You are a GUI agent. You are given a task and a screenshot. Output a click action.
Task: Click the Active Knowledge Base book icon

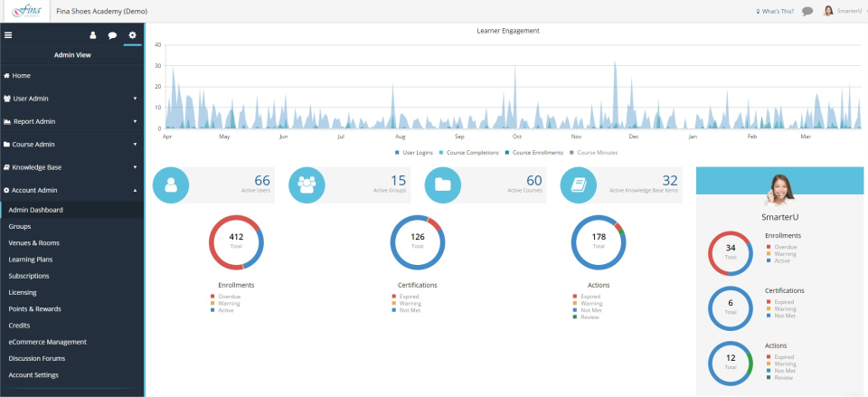[579, 184]
